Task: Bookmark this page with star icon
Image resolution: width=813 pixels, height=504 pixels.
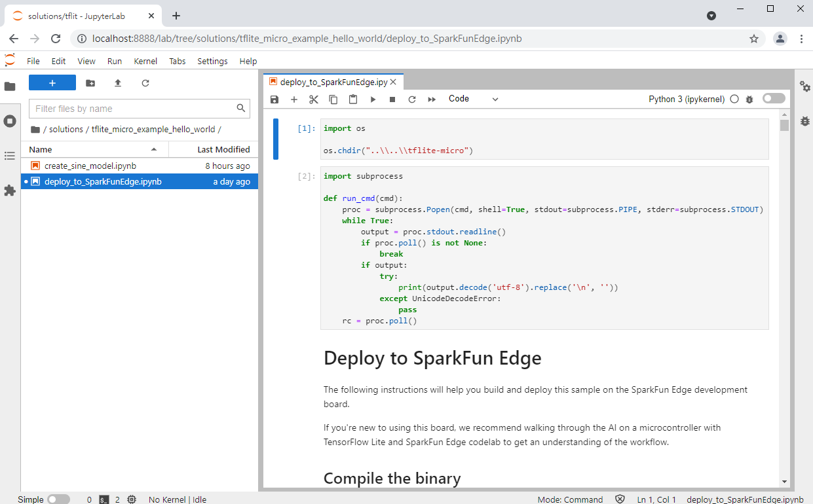Action: tap(754, 39)
